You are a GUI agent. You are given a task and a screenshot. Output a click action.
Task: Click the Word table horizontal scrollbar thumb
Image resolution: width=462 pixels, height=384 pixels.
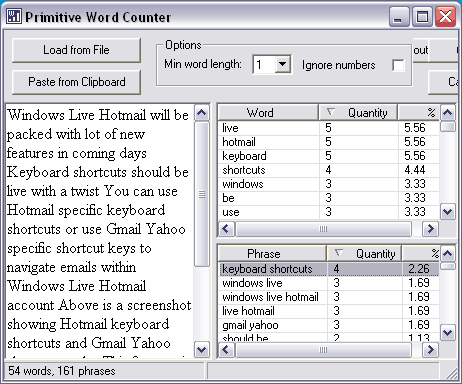323,229
